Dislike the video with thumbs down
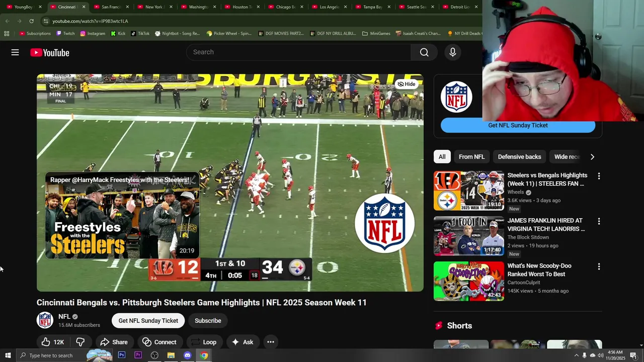The image size is (644, 362). pyautogui.click(x=80, y=342)
